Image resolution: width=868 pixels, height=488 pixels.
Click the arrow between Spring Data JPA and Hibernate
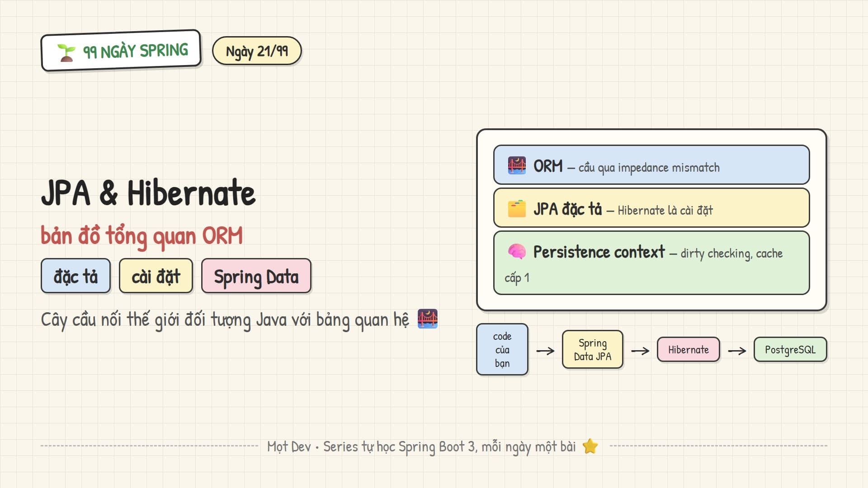(640, 351)
